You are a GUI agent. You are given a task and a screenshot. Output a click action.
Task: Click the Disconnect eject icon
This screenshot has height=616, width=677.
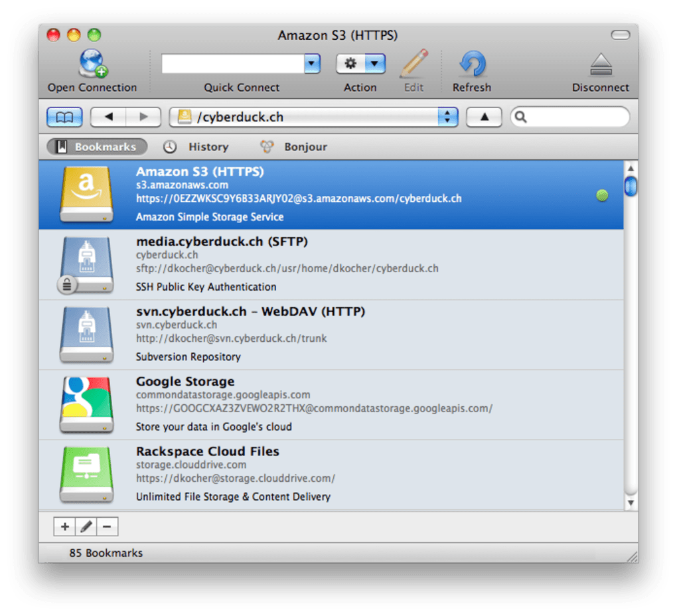tap(600, 64)
